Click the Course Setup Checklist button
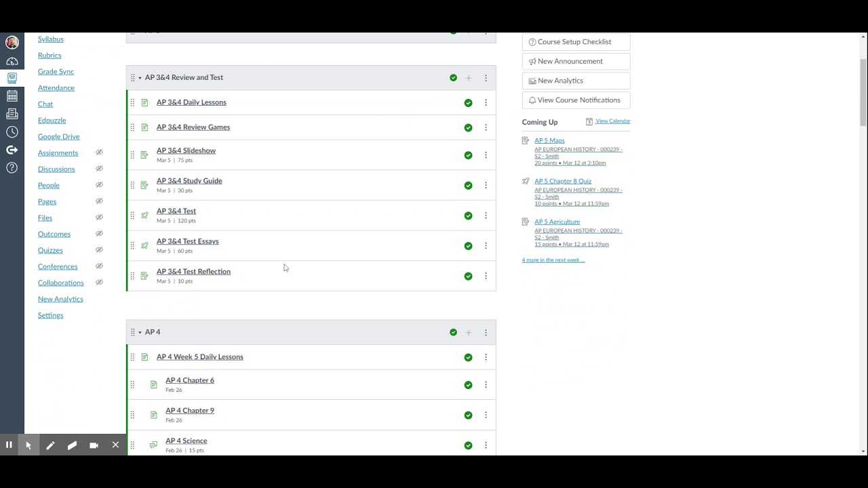868x488 pixels. coord(576,42)
